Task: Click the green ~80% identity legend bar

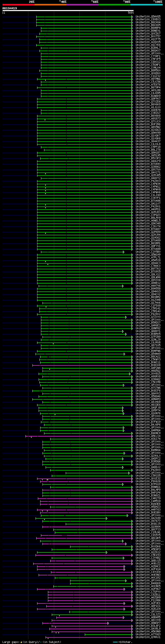Action: 114,5
